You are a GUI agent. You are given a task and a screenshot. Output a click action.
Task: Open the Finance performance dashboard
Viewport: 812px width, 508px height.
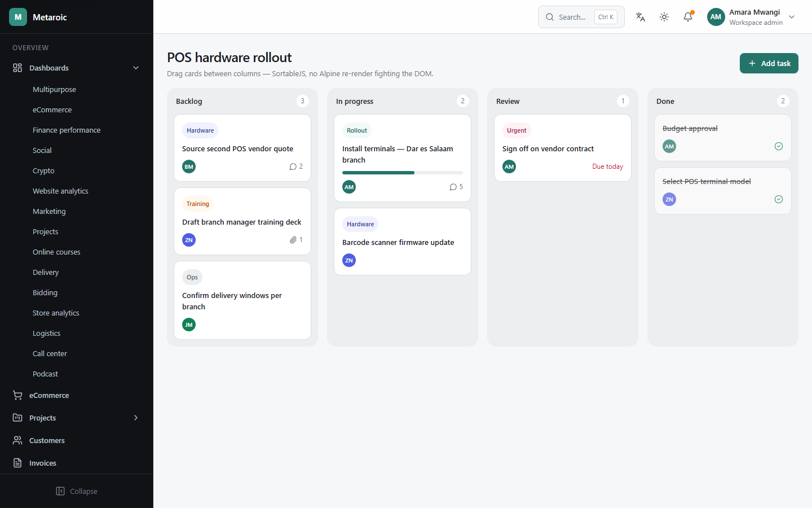click(x=77, y=130)
